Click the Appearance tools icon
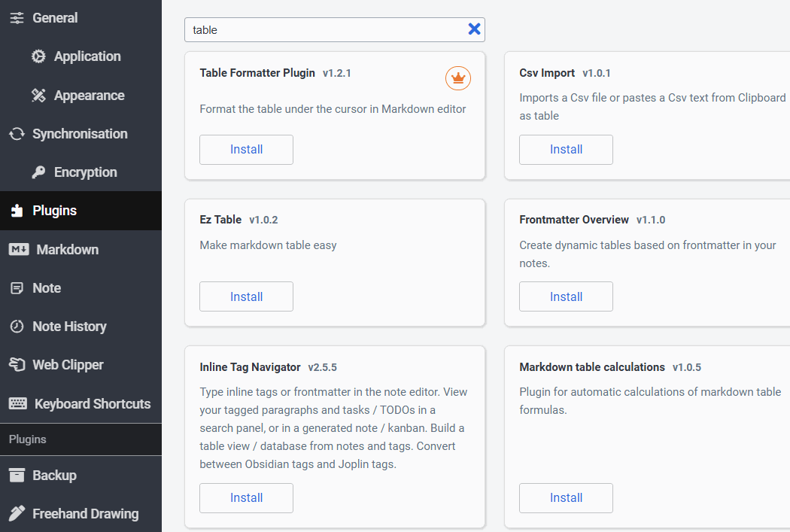Screen dimensions: 790x532 38,96
